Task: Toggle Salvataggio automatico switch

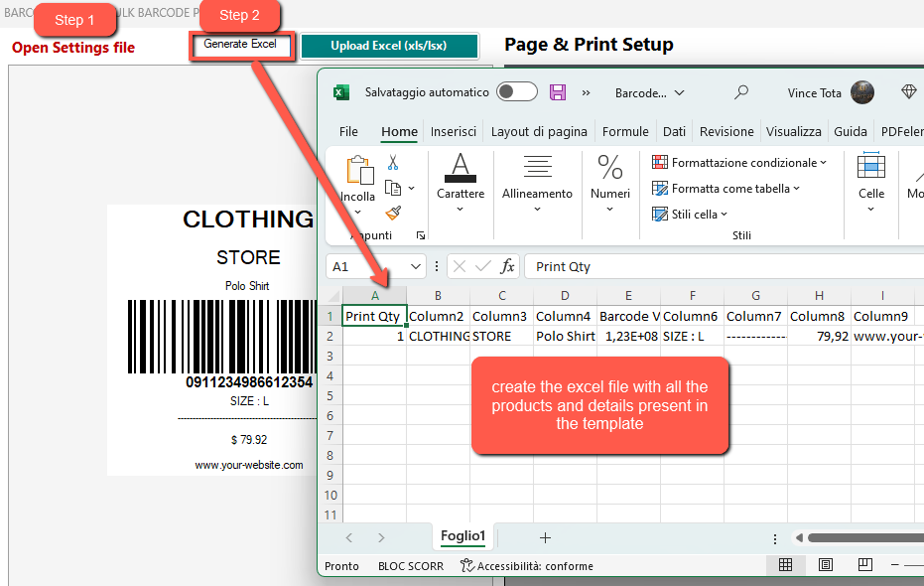Action: (516, 92)
